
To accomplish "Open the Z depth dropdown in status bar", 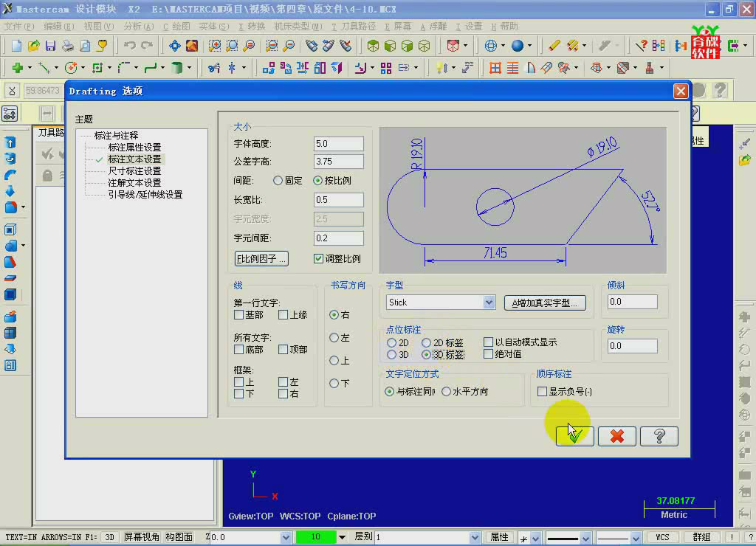I will 286,537.
